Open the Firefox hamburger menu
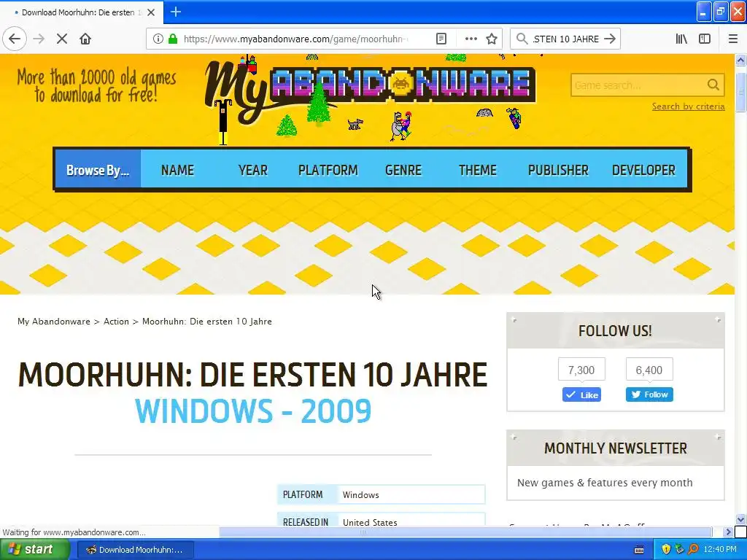This screenshot has height=560, width=747. [732, 39]
